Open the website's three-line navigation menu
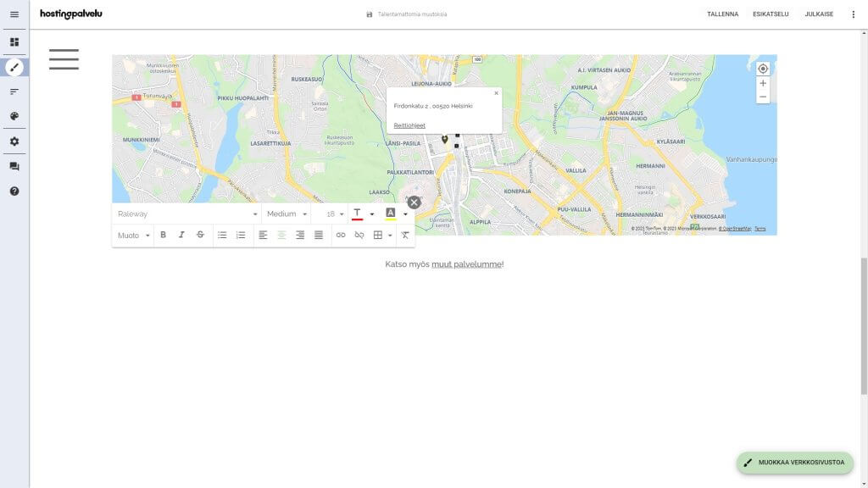The width and height of the screenshot is (868, 488). (64, 59)
